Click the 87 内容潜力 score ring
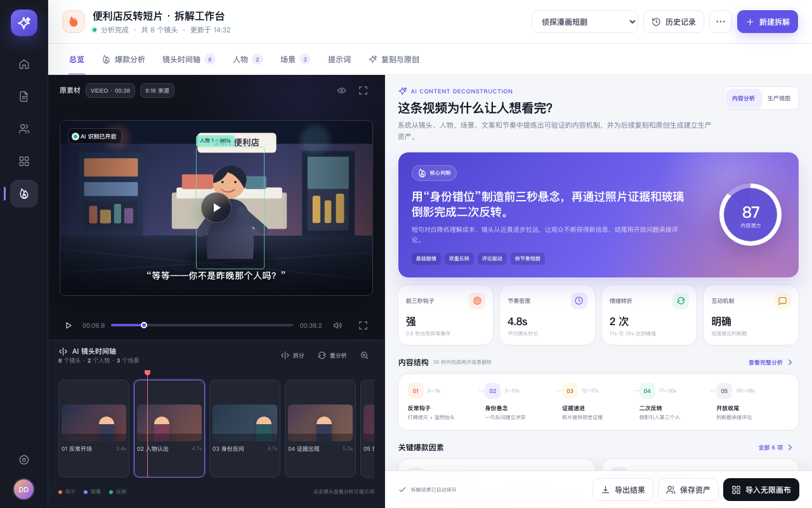The image size is (812, 508). [x=750, y=215]
